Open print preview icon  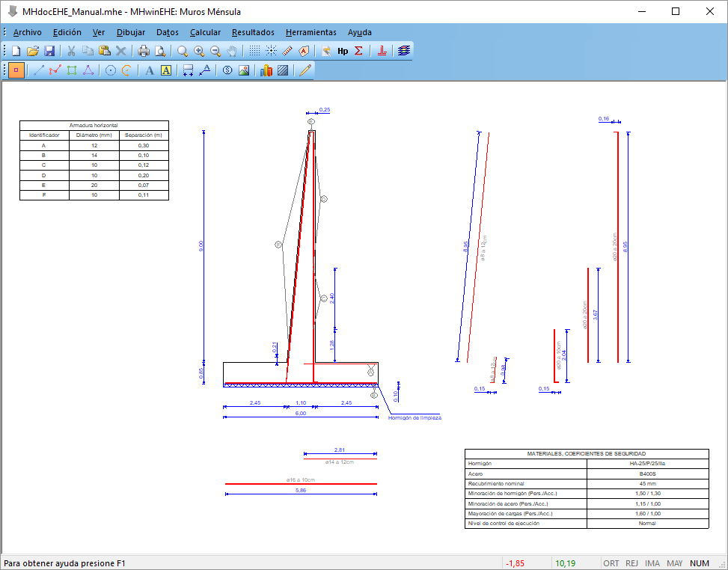pos(160,51)
